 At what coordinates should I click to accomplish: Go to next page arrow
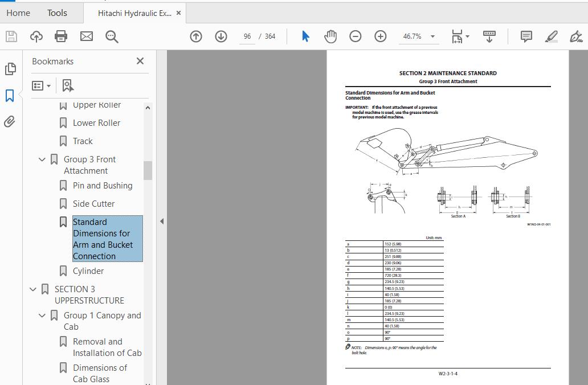pos(221,36)
